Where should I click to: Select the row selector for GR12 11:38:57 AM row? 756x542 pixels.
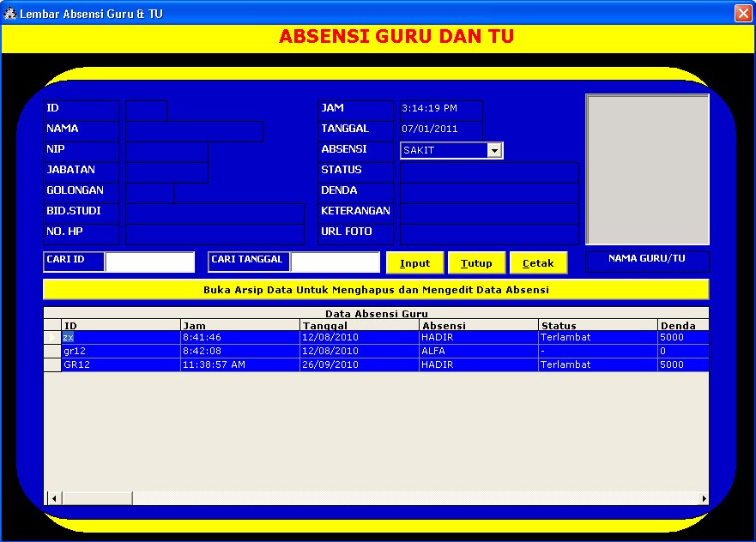point(52,364)
